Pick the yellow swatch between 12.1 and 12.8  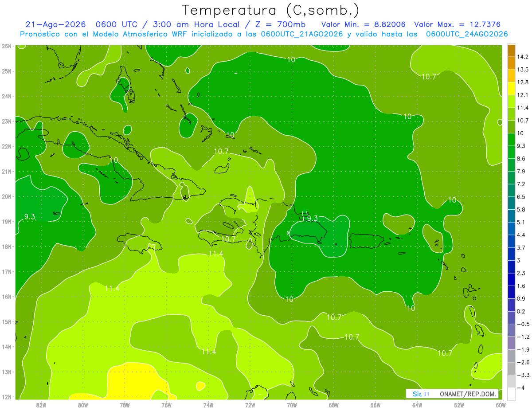pyautogui.click(x=511, y=89)
